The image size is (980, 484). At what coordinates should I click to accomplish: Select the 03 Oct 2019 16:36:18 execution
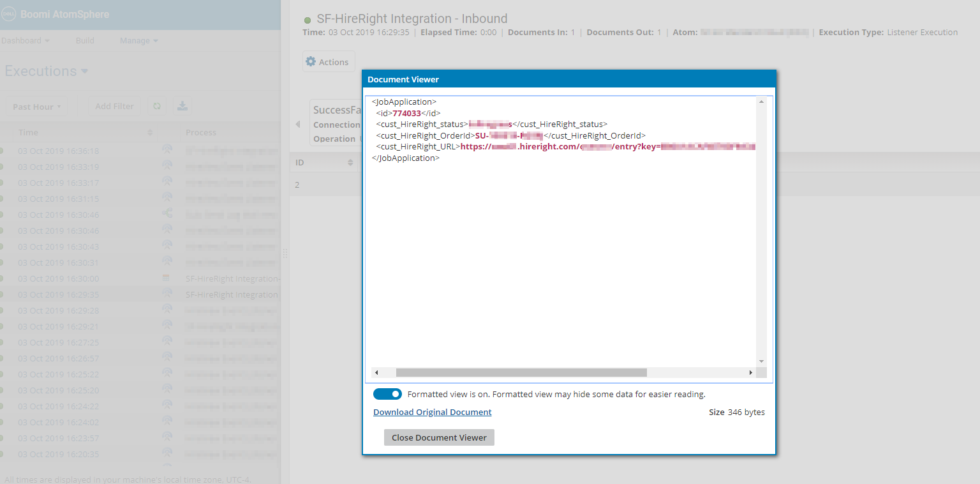point(58,151)
